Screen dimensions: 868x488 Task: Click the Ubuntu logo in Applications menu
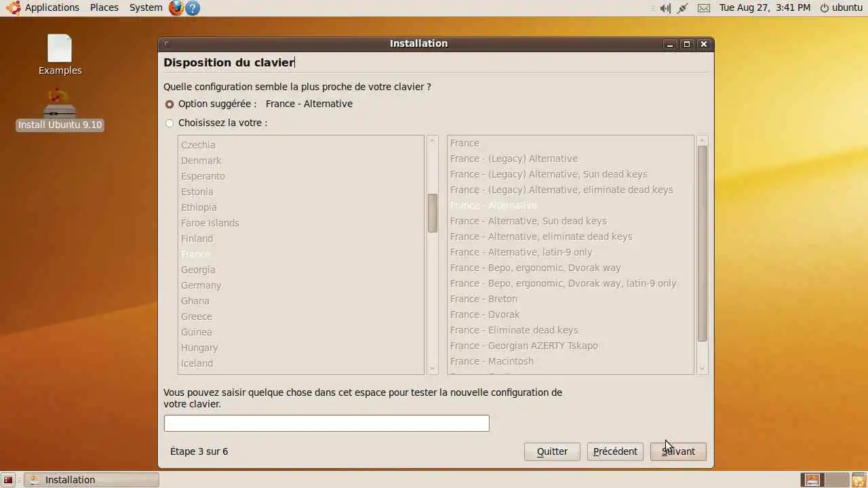click(13, 8)
